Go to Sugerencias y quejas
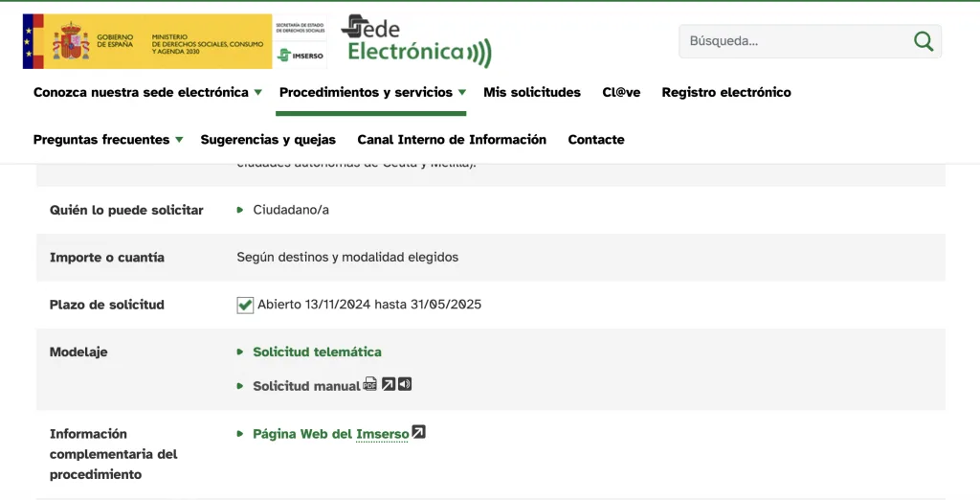Image resolution: width=980 pixels, height=500 pixels. (x=268, y=140)
